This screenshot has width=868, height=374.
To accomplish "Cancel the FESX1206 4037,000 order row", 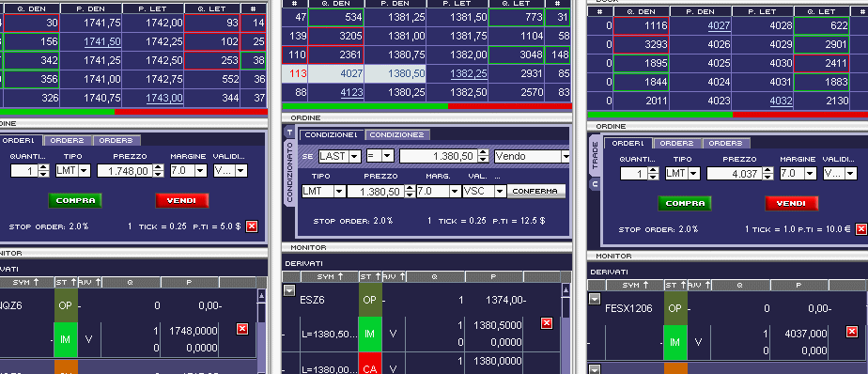I will point(852,332).
